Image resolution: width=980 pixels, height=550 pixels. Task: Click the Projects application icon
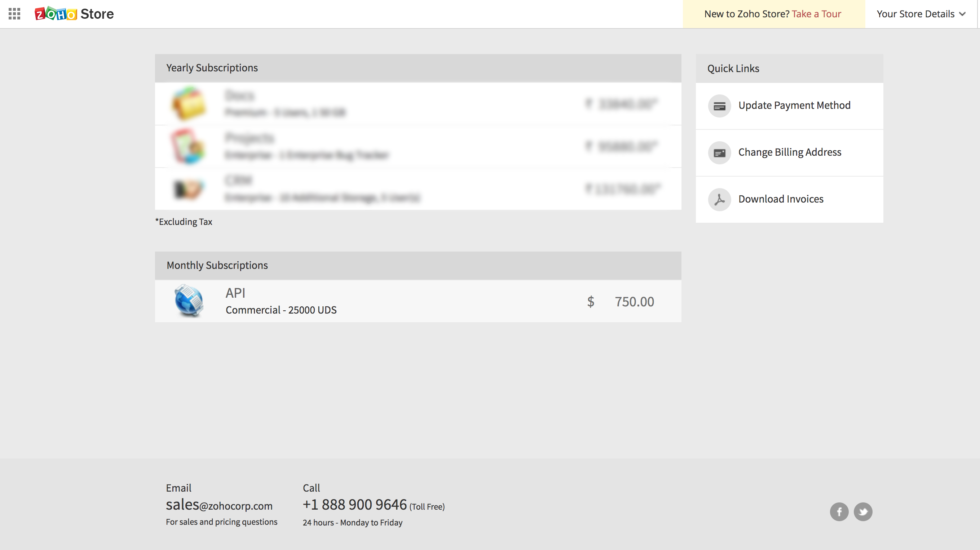189,147
